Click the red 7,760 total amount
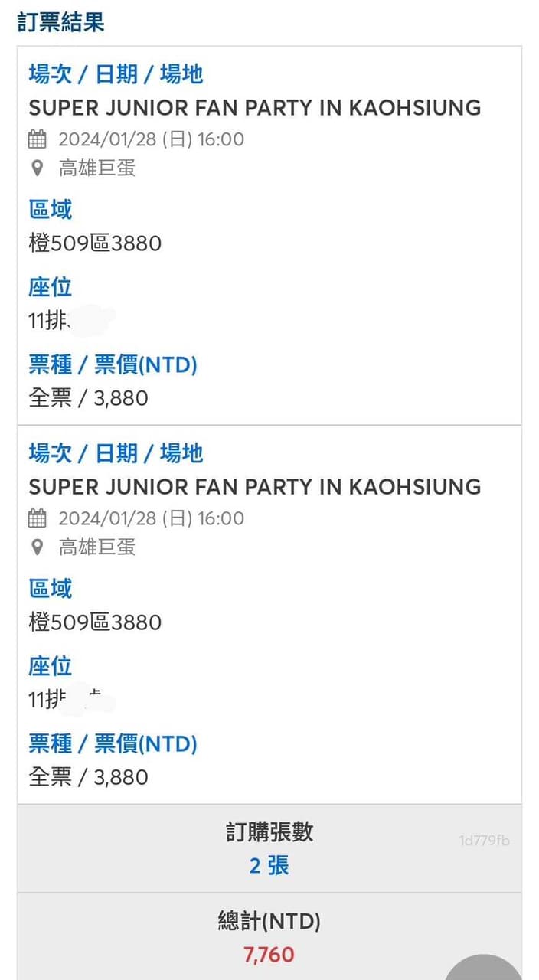The image size is (539, 980). point(269,955)
